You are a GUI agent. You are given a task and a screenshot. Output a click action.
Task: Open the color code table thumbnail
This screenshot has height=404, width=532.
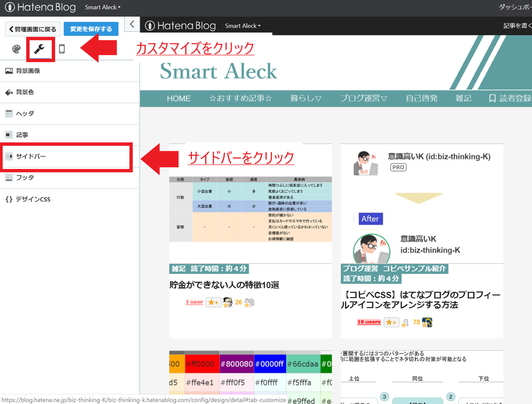(250, 377)
